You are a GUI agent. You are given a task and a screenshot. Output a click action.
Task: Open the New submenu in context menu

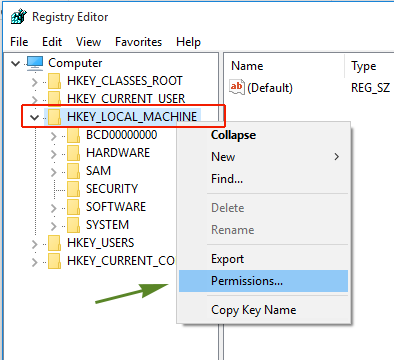click(263, 157)
